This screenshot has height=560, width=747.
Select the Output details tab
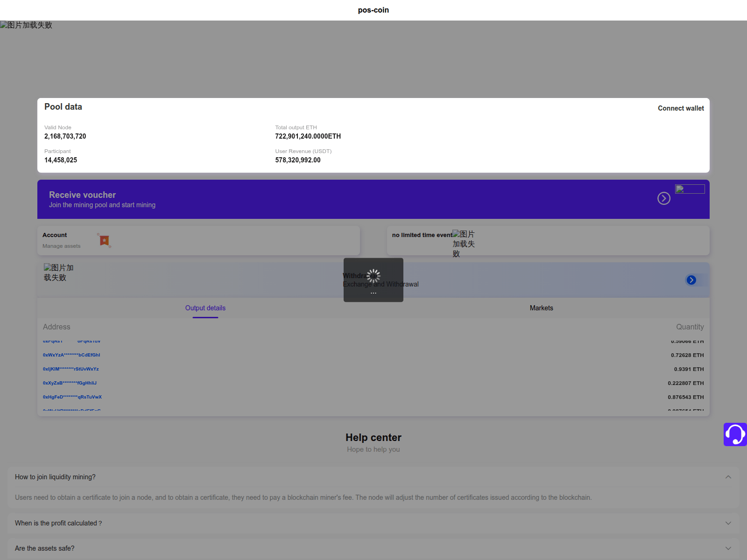[x=205, y=308]
